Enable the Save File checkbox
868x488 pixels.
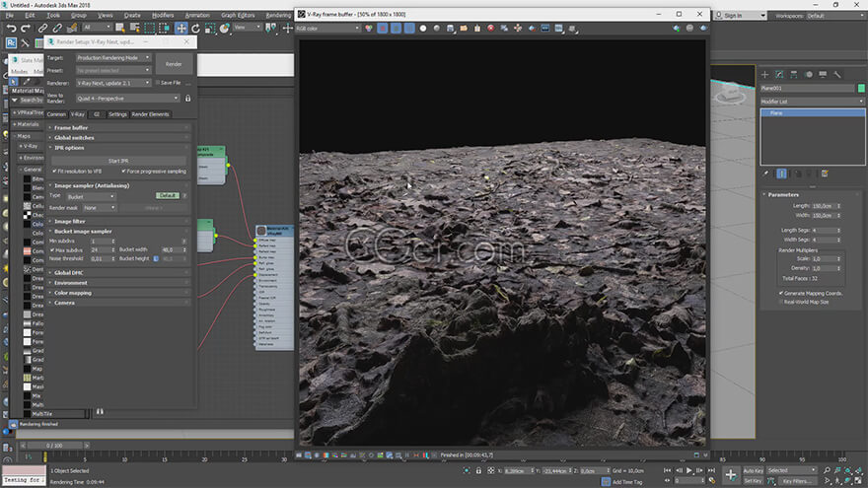click(x=158, y=83)
